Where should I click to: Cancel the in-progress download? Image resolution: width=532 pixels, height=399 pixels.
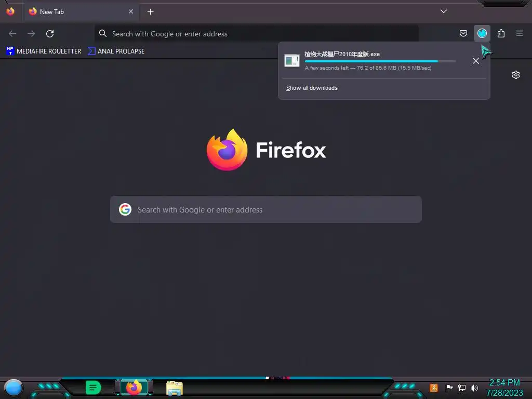click(476, 61)
